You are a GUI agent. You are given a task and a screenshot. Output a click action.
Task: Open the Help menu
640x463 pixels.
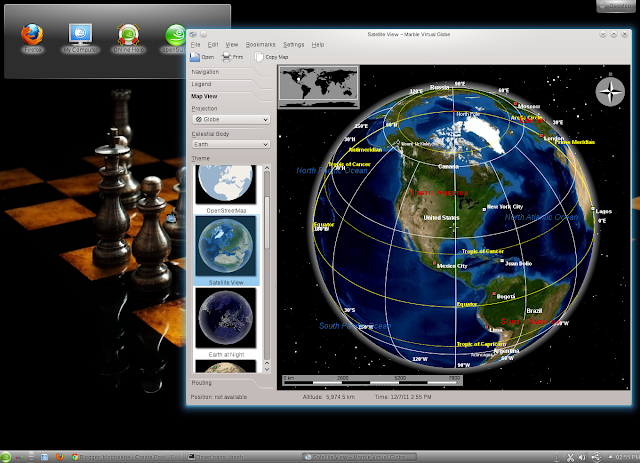pos(318,45)
